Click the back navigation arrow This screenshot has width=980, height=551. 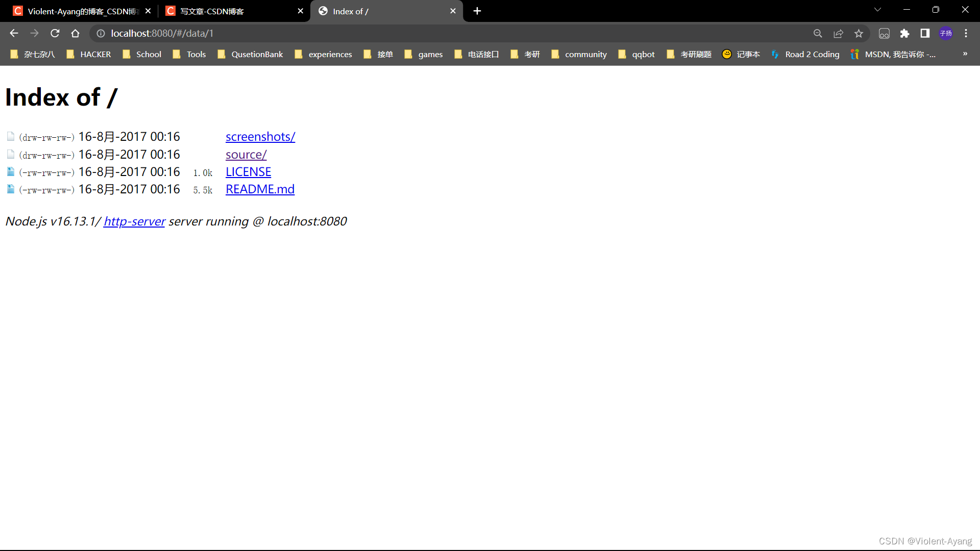click(x=14, y=33)
